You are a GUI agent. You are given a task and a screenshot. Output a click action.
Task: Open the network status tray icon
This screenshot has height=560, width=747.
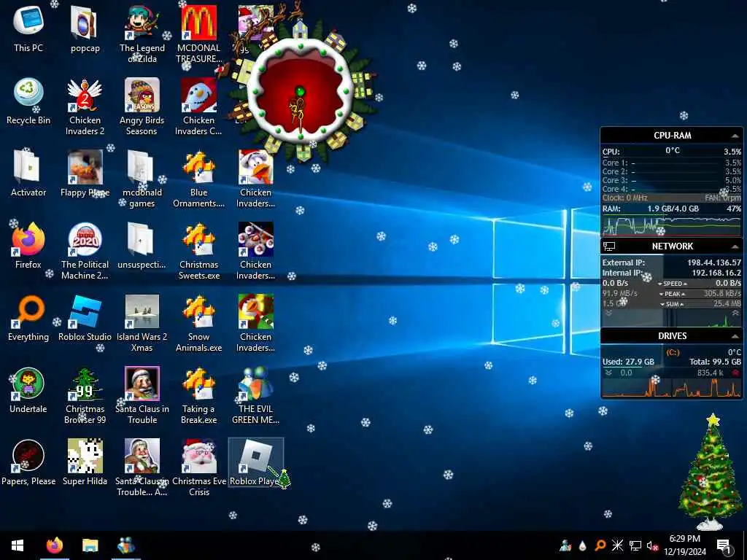[635, 545]
